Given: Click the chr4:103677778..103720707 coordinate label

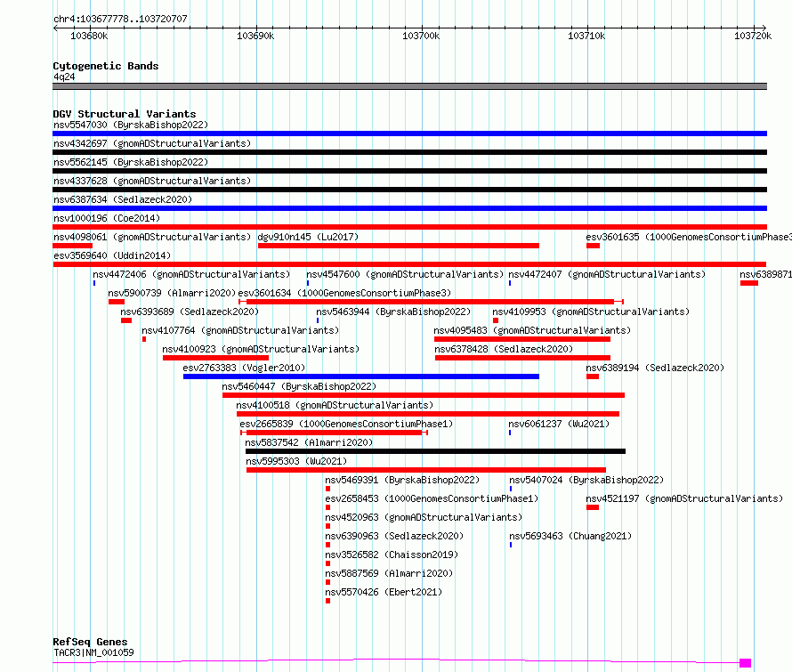Looking at the screenshot, I should (x=120, y=19).
